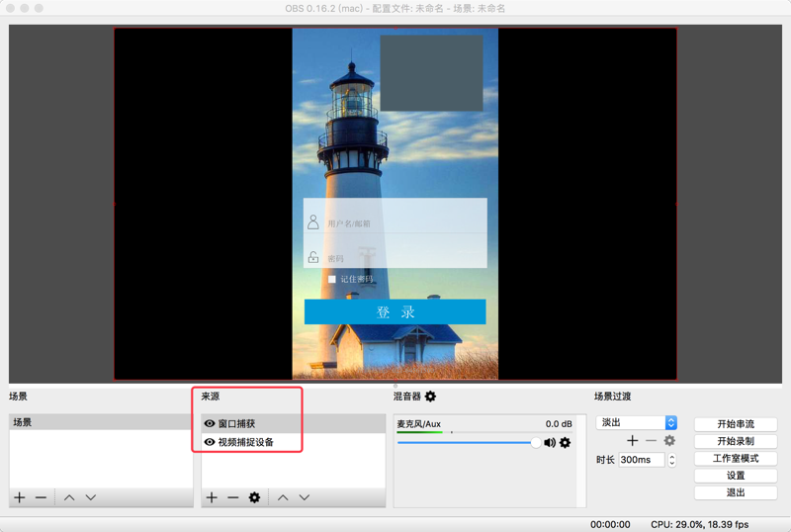Click 开始录制 button

pos(736,441)
